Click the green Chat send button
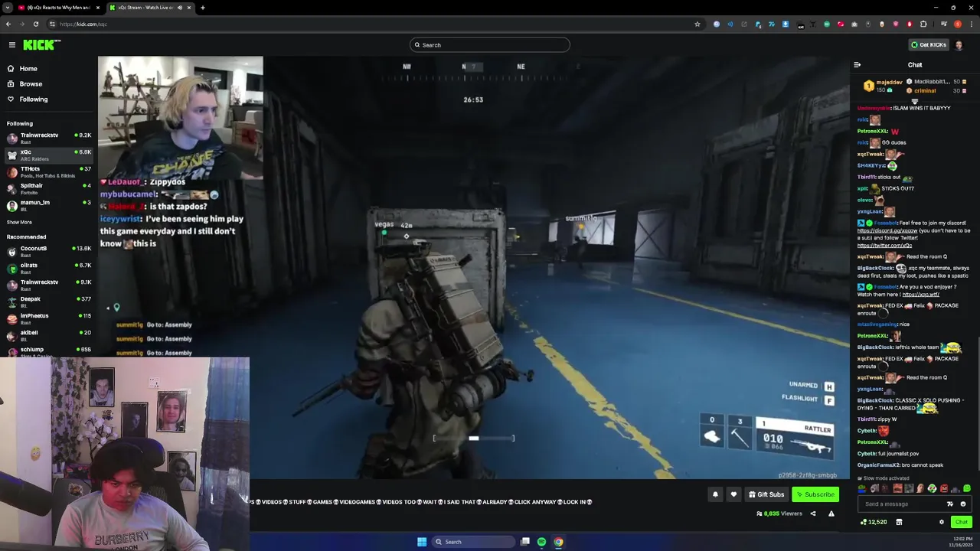Viewport: 980px width, 551px height. tap(962, 522)
